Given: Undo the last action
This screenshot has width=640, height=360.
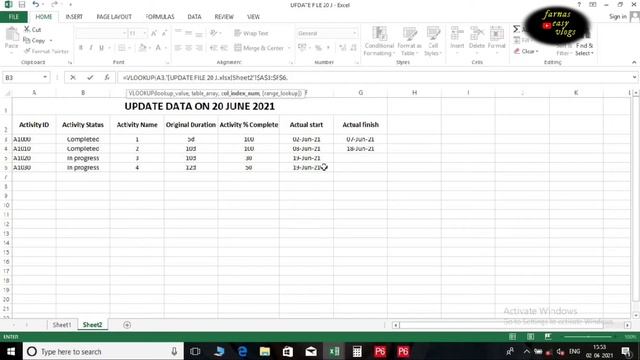Looking at the screenshot, I should coord(36,5).
